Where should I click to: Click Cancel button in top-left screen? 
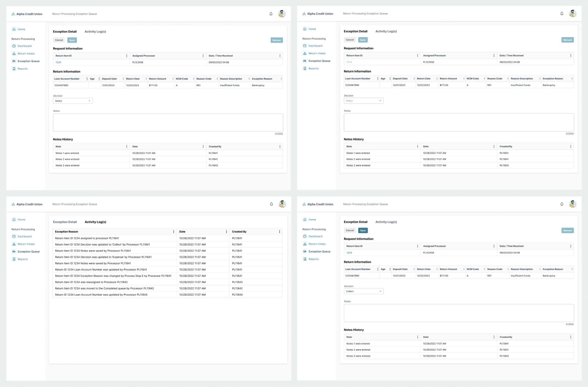click(59, 40)
